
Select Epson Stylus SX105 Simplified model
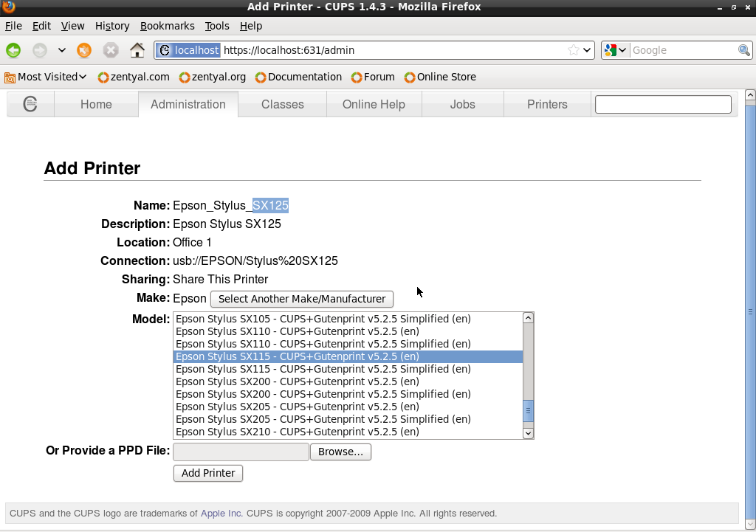pos(348,319)
